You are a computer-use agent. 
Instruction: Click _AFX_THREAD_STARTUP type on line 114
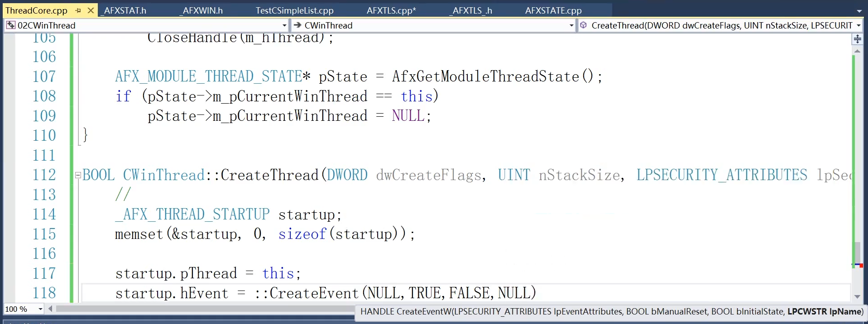pos(192,214)
